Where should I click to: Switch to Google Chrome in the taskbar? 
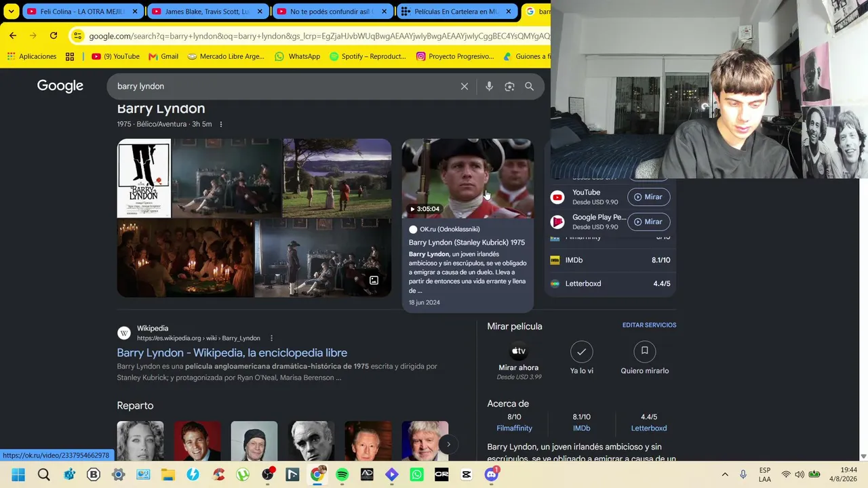(x=317, y=474)
